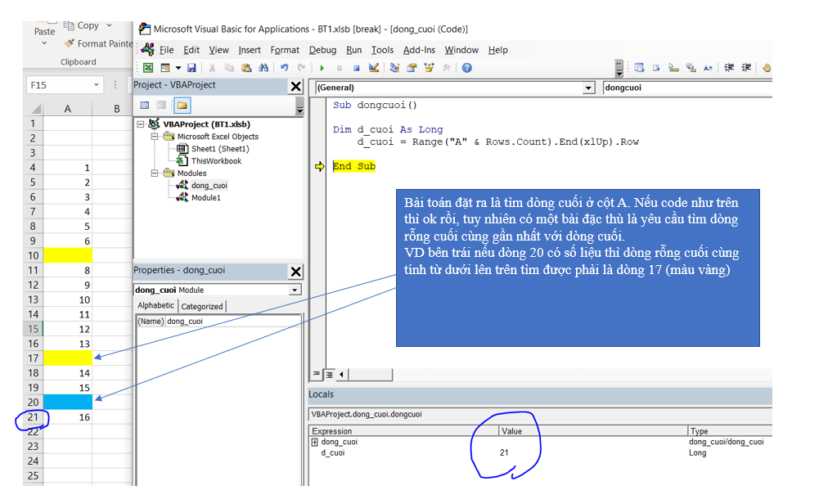Stop execution with the Reset square icon
837x504 pixels.
click(x=356, y=68)
